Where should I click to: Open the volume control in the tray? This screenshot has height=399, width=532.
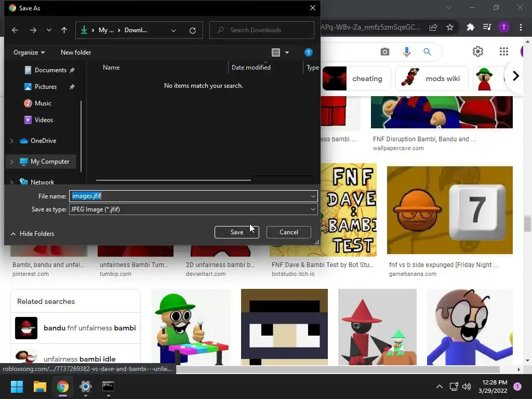467,387
